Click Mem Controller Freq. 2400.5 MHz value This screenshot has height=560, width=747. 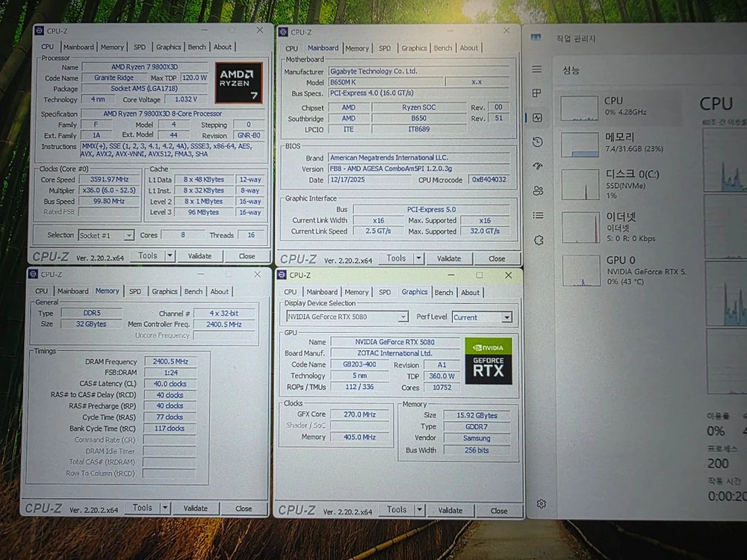coord(224,324)
